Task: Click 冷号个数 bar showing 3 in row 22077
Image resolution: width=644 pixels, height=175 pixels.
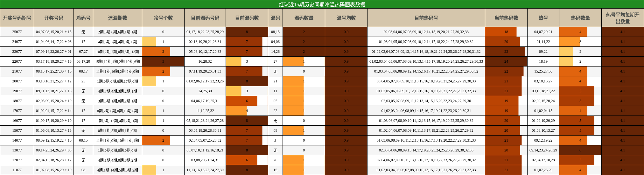Action: [163, 61]
